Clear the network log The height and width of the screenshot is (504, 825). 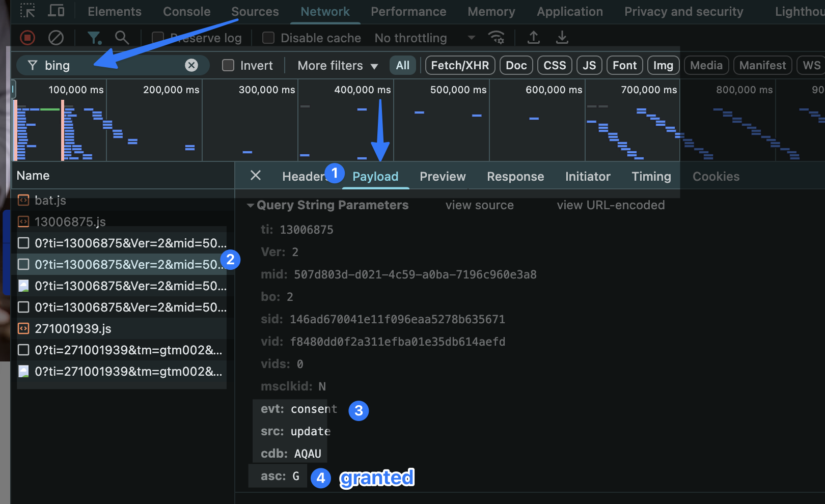pyautogui.click(x=56, y=38)
